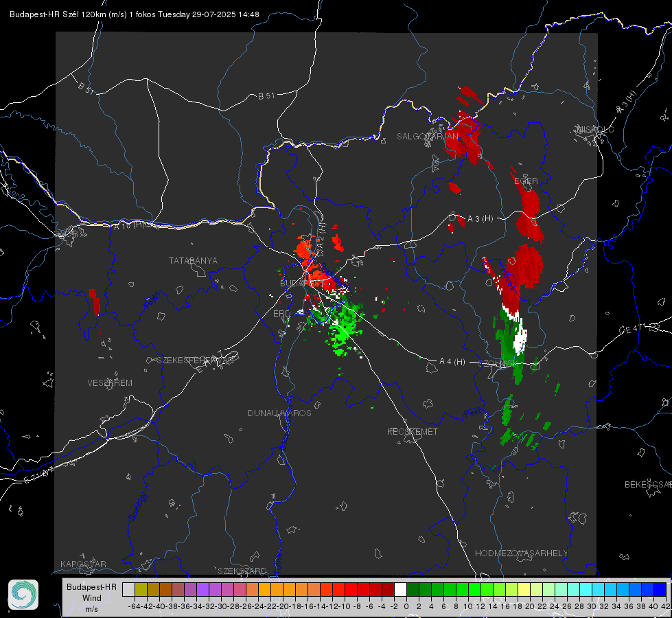Screen dimensions: 672x618
Task: Click the ÉRD town label
Action: click(281, 314)
